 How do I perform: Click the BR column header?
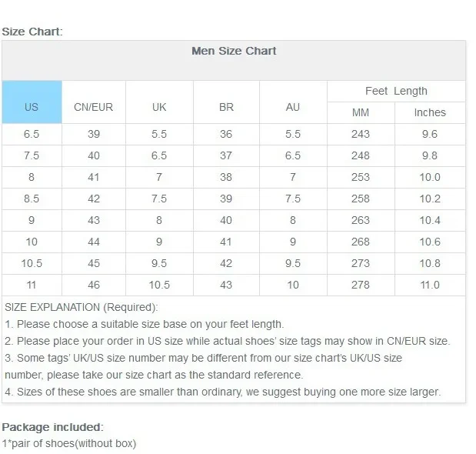point(226,102)
